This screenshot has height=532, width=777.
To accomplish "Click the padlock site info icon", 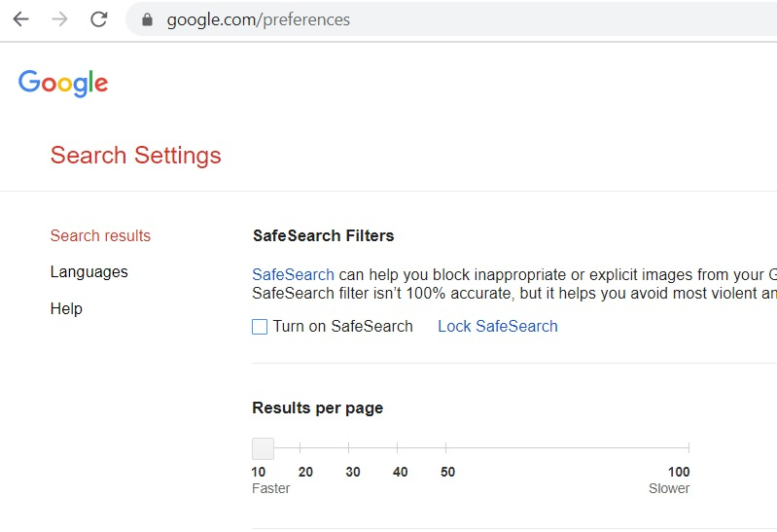I will coord(148,19).
